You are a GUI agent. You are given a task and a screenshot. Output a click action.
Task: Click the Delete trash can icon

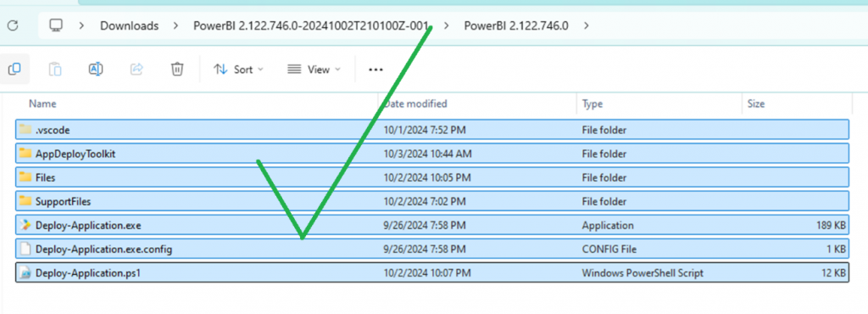(177, 70)
